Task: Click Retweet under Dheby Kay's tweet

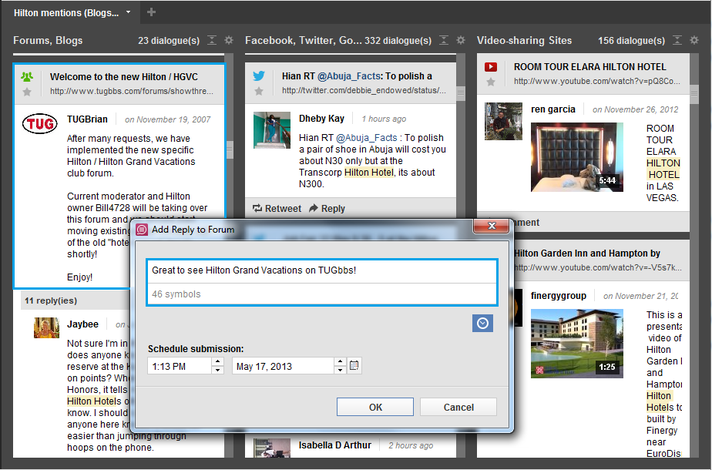Action: pos(275,208)
